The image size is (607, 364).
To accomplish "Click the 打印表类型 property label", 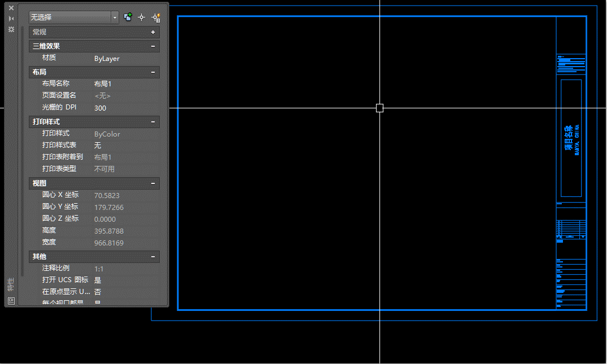I will click(x=59, y=169).
